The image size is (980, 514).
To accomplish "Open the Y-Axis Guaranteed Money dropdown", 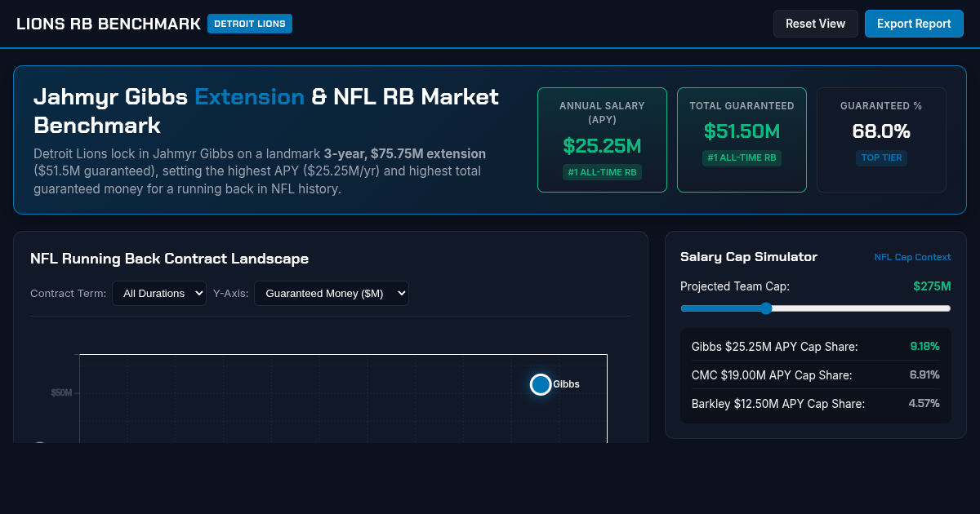I will [332, 293].
